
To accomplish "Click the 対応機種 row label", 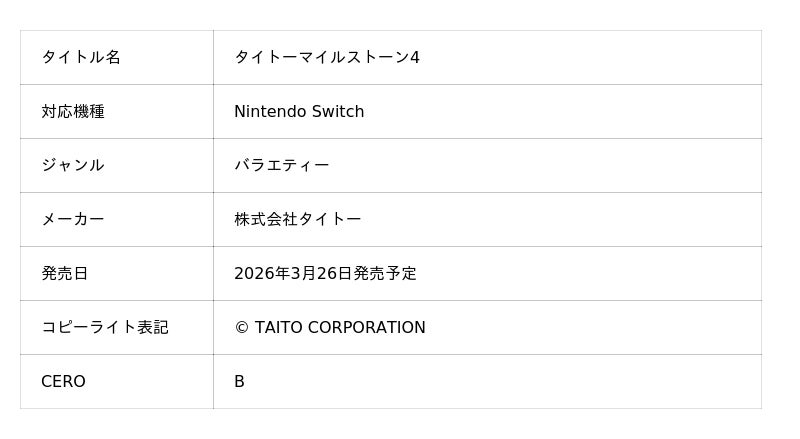I will coord(73,112).
